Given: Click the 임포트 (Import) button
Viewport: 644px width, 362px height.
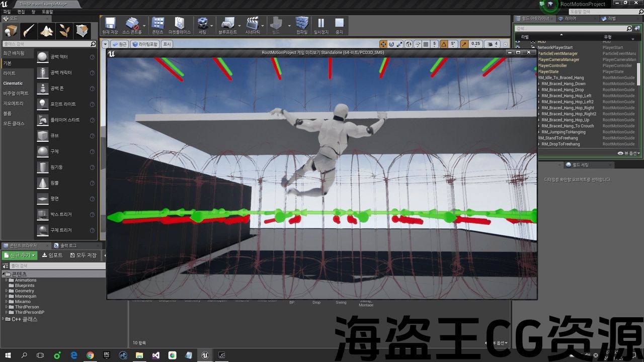Looking at the screenshot, I should [52, 255].
